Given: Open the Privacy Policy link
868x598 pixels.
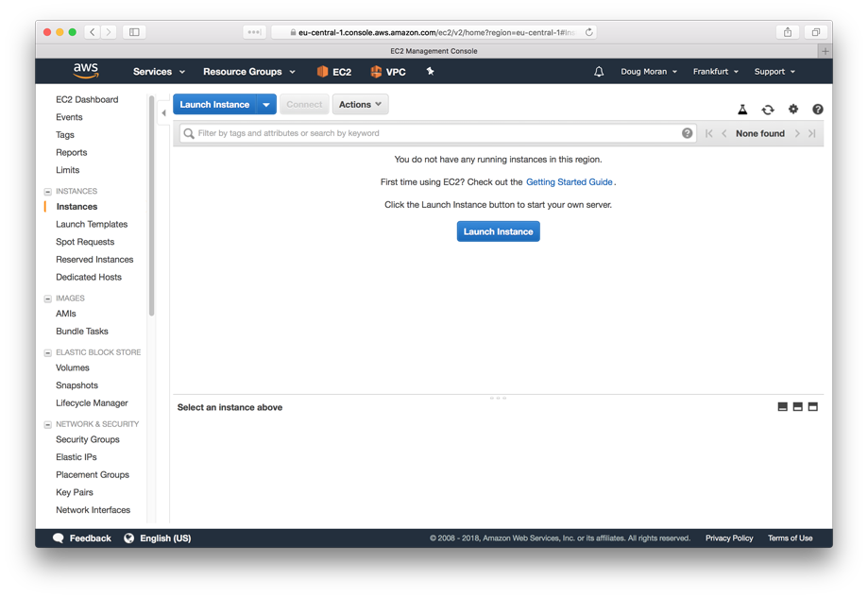Looking at the screenshot, I should tap(729, 538).
